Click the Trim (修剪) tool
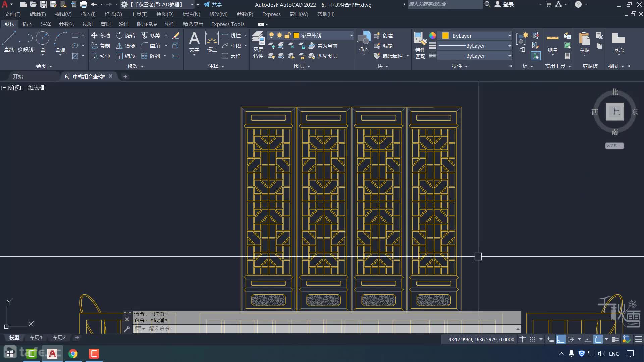 click(151, 35)
